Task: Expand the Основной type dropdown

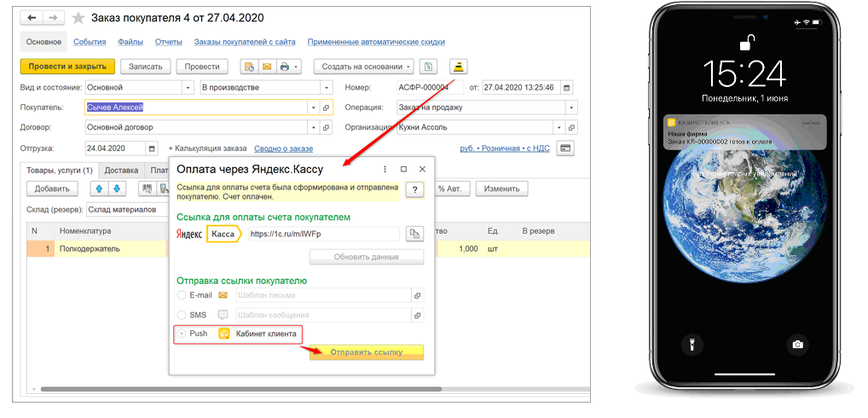Action: 188,88
